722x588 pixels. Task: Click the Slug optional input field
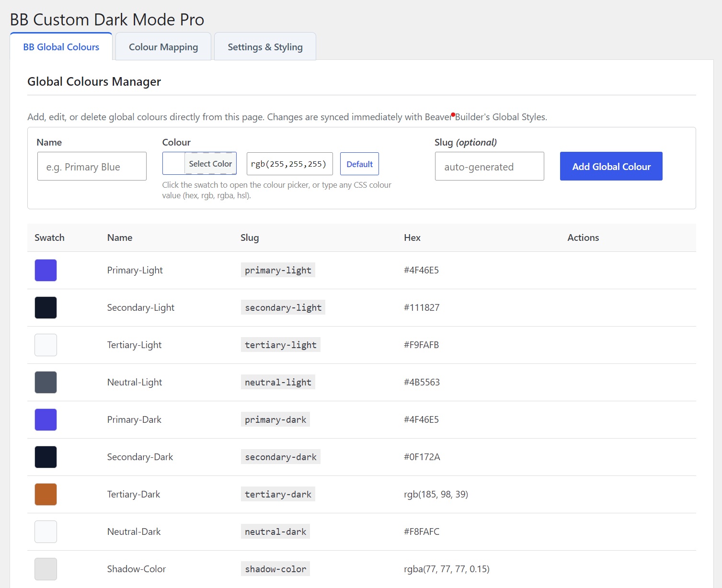pos(489,166)
